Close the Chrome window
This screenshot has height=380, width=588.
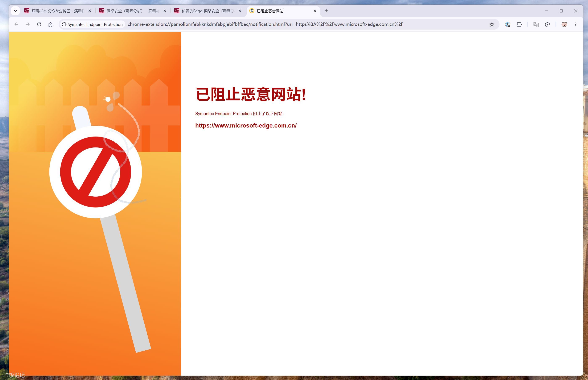(576, 11)
